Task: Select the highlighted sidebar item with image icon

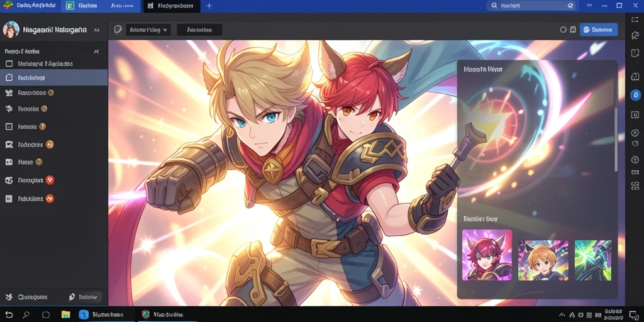Action: tap(54, 77)
